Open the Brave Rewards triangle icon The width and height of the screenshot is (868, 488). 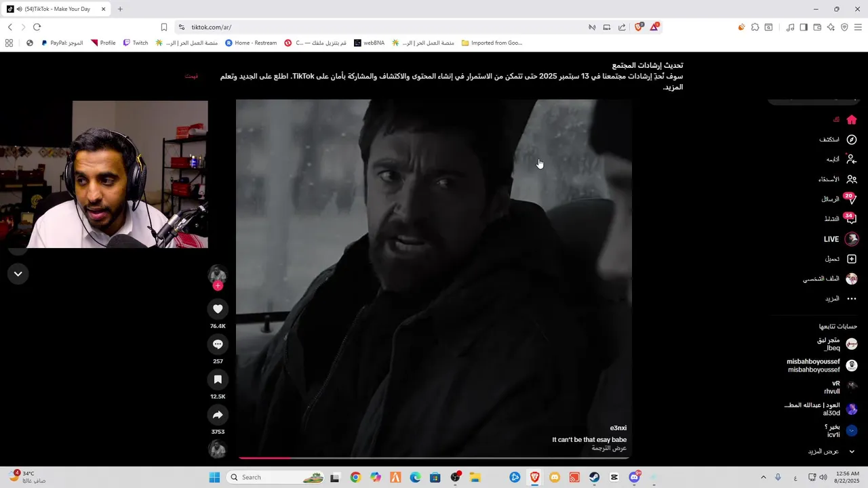coord(654,27)
